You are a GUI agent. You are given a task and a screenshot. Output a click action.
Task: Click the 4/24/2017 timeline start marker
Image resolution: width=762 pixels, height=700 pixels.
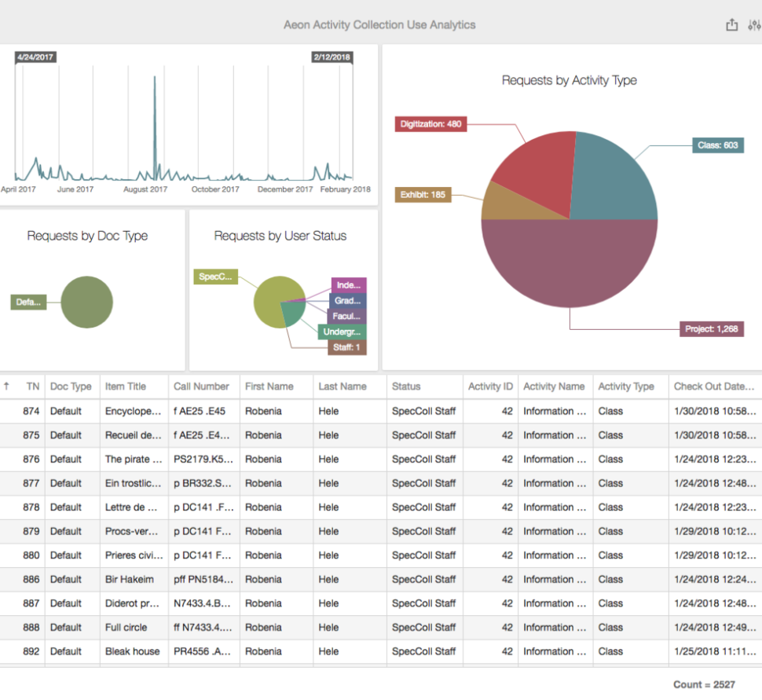(35, 57)
